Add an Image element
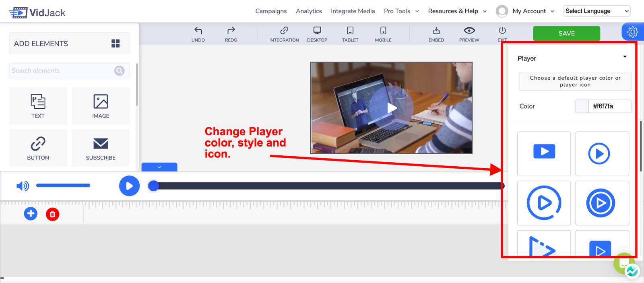The width and height of the screenshot is (644, 283). pos(101,106)
